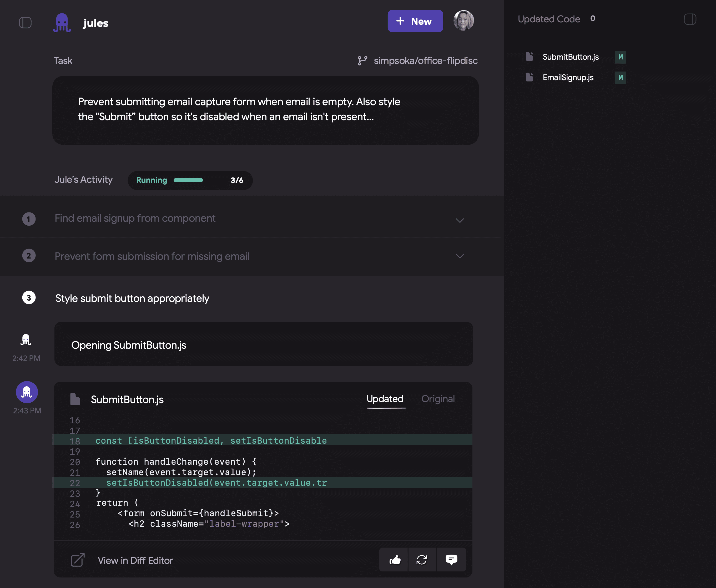Open the user profile avatar
The height and width of the screenshot is (588, 716).
[x=463, y=21]
